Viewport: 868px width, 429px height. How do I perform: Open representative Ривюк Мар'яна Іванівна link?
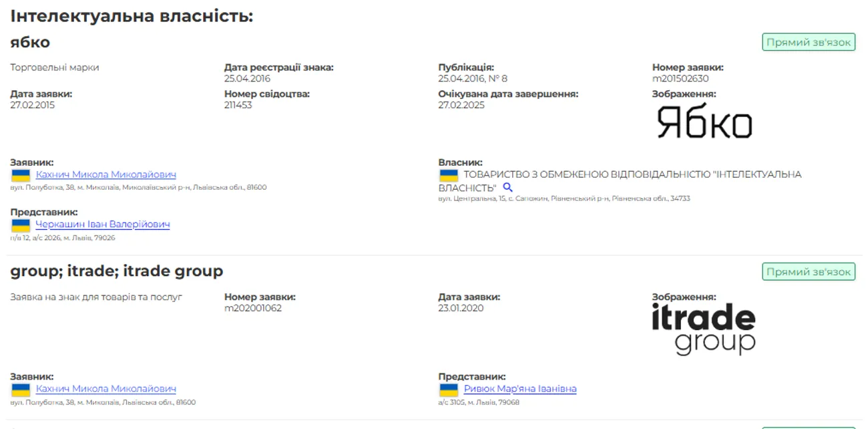[x=519, y=389]
